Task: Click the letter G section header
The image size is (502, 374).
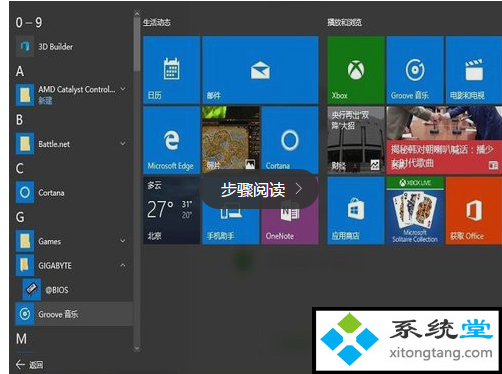Action: click(x=20, y=217)
